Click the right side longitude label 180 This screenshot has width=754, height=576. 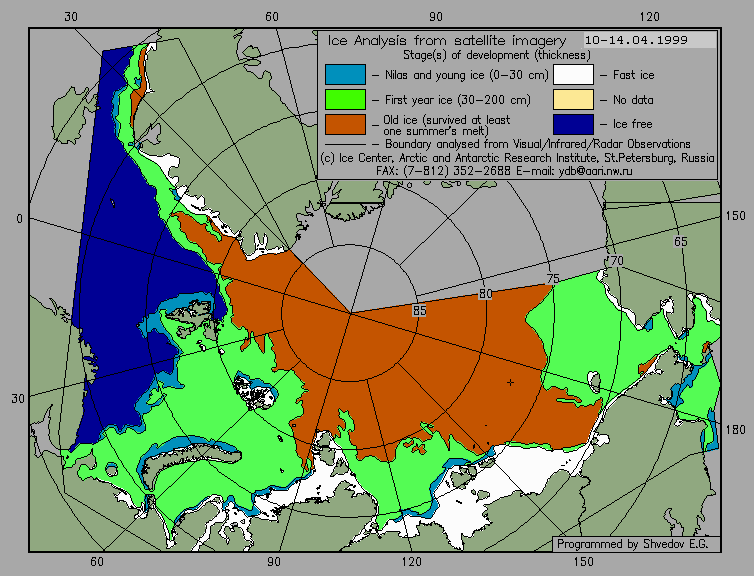click(736, 429)
